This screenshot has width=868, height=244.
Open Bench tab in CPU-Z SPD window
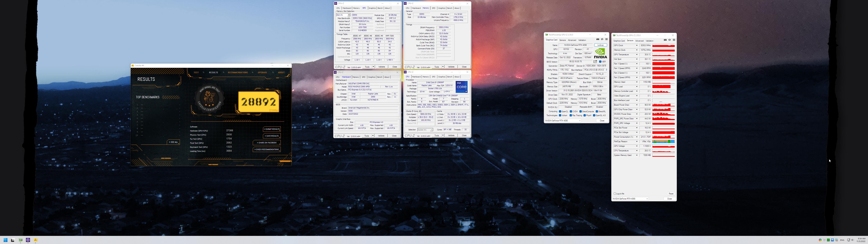coord(380,8)
